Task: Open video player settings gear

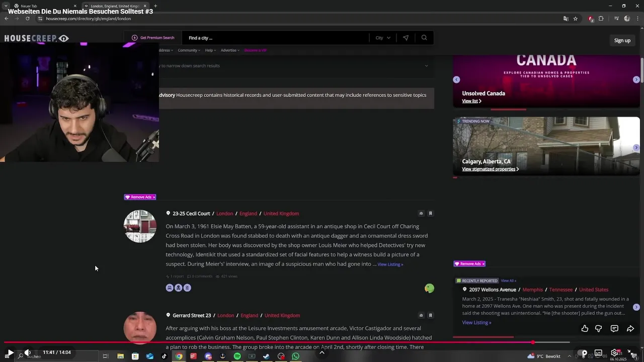Action: click(x=615, y=353)
